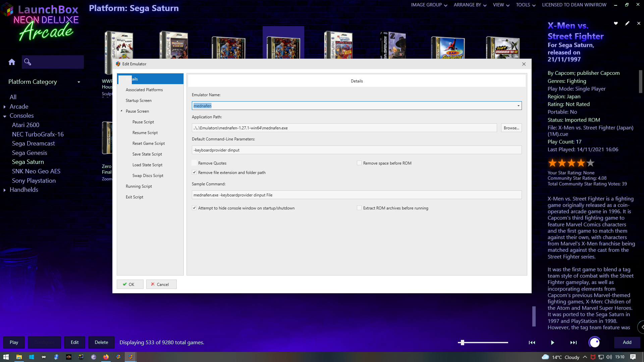Play the background music
Viewport: 644px width, 362px height.
point(552,343)
